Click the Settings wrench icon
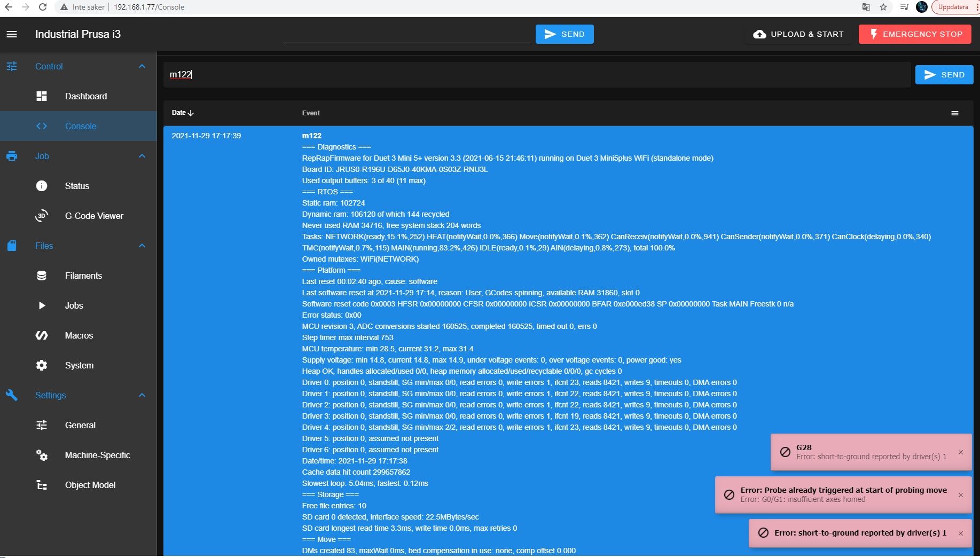This screenshot has height=558, width=980. click(x=12, y=395)
